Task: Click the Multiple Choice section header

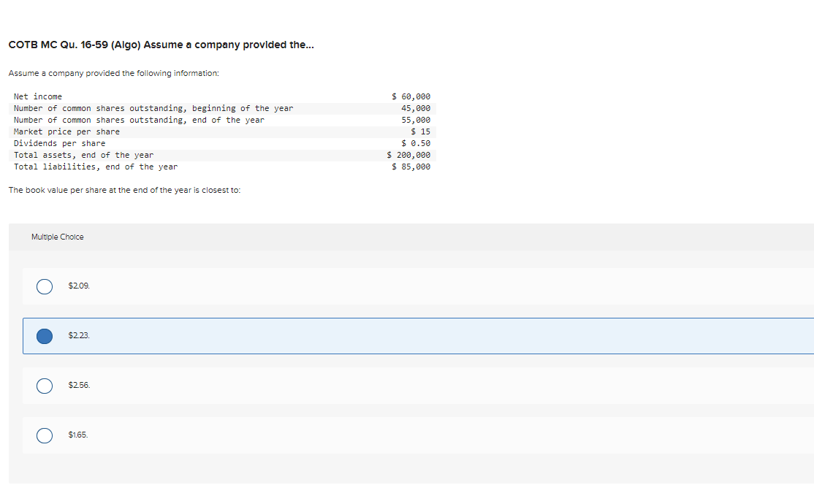Action: pyautogui.click(x=58, y=236)
